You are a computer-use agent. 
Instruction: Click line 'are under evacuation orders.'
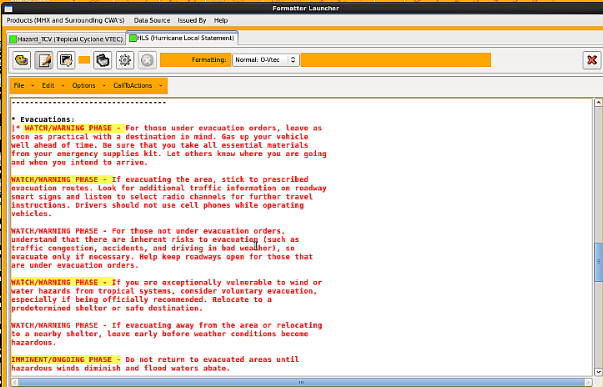click(x=75, y=265)
